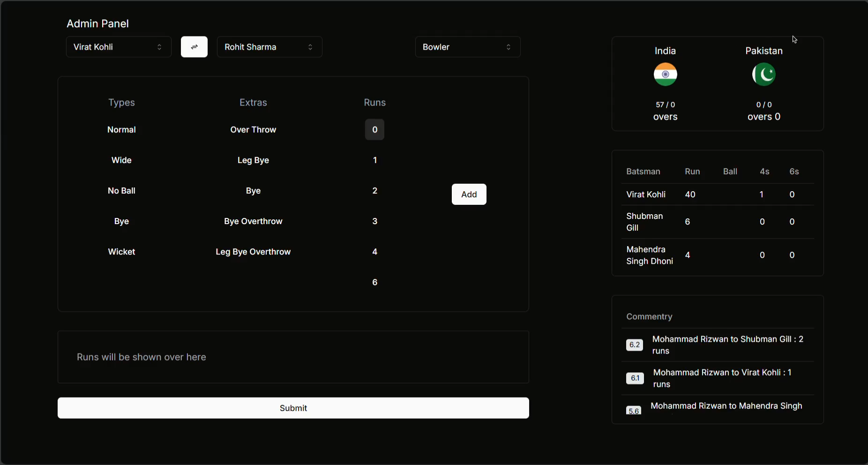The height and width of the screenshot is (465, 868).
Task: Select the Normal delivery type
Action: pyautogui.click(x=121, y=130)
